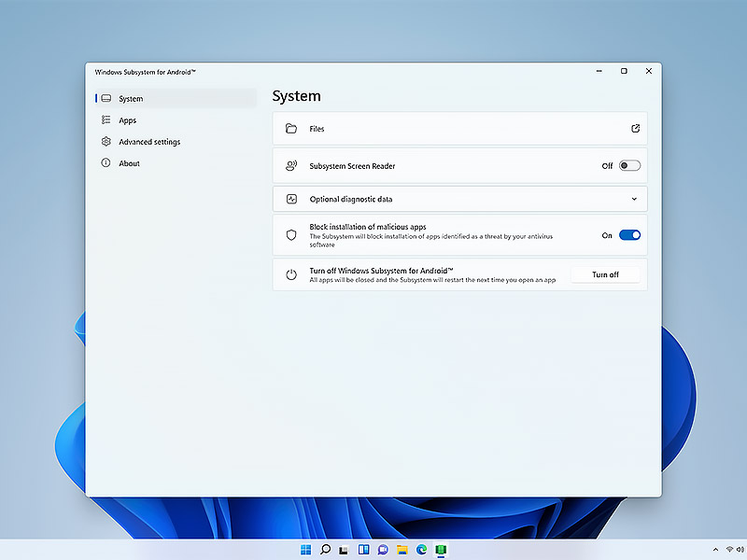747x560 pixels.
Task: Click the Subsystem Screen Reader label
Action: click(352, 166)
